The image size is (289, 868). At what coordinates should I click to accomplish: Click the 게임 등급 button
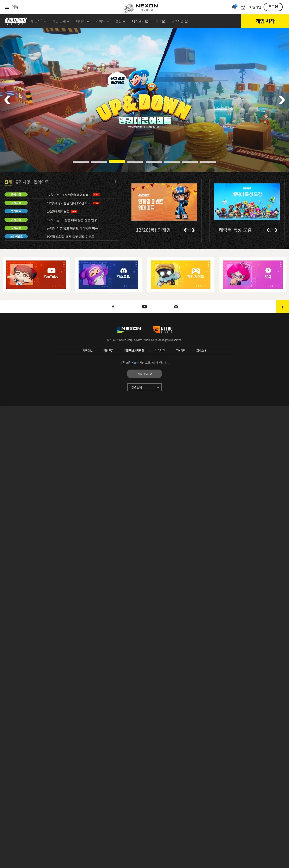point(144,374)
